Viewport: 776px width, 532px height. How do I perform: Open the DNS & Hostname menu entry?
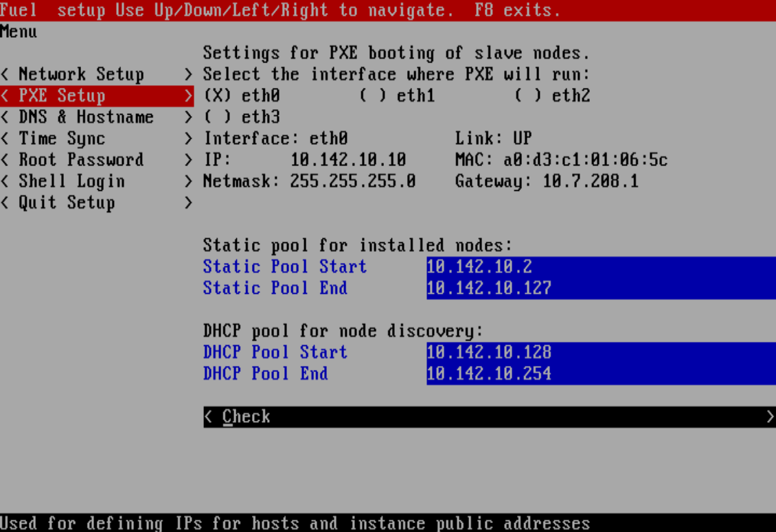click(x=97, y=117)
